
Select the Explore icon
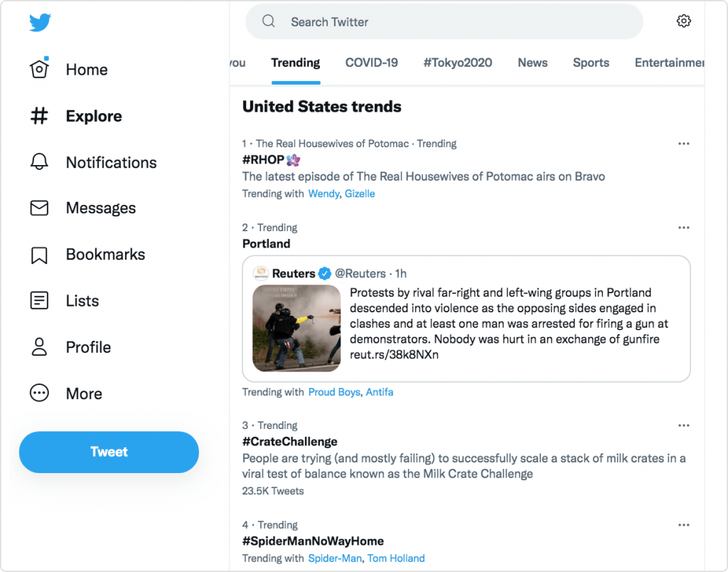coord(41,116)
